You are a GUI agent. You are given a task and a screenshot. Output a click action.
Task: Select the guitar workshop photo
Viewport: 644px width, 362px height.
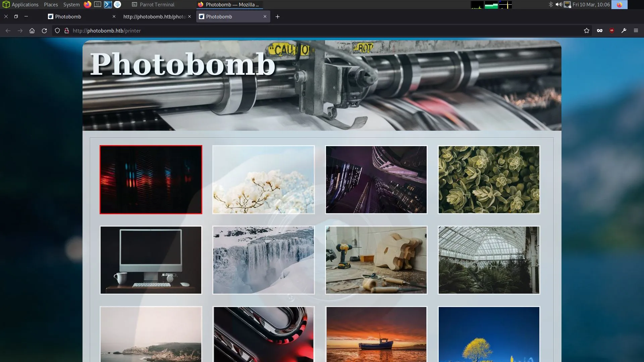[x=376, y=260]
